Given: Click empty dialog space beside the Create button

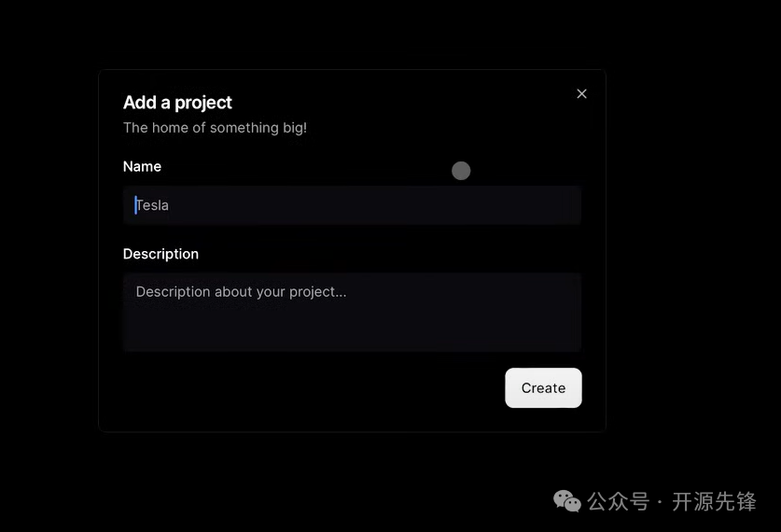Looking at the screenshot, I should (309, 388).
